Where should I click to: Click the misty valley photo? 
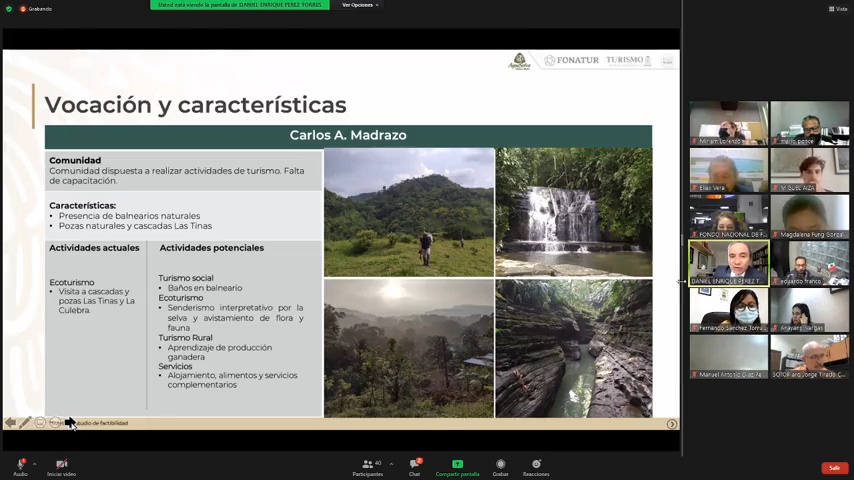409,348
